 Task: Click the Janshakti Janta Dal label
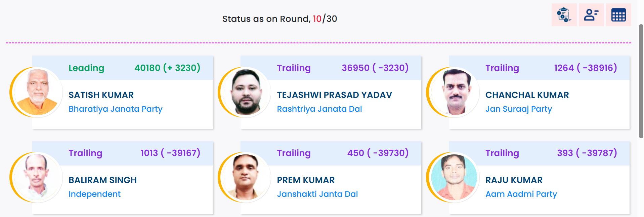(x=317, y=194)
